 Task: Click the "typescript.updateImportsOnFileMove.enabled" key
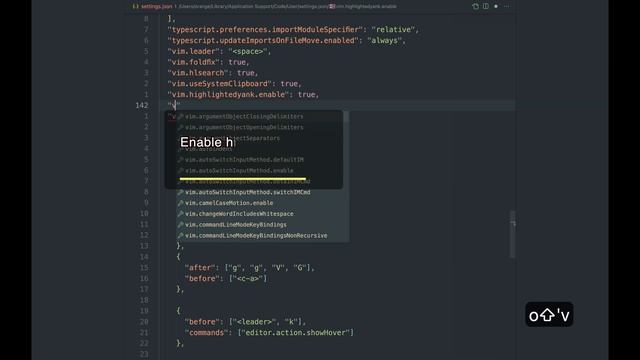263,40
